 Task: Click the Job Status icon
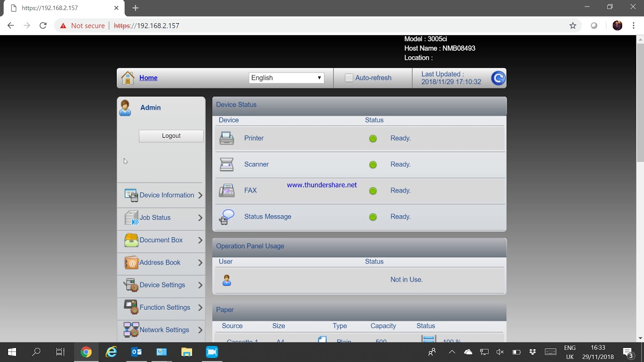click(x=131, y=218)
